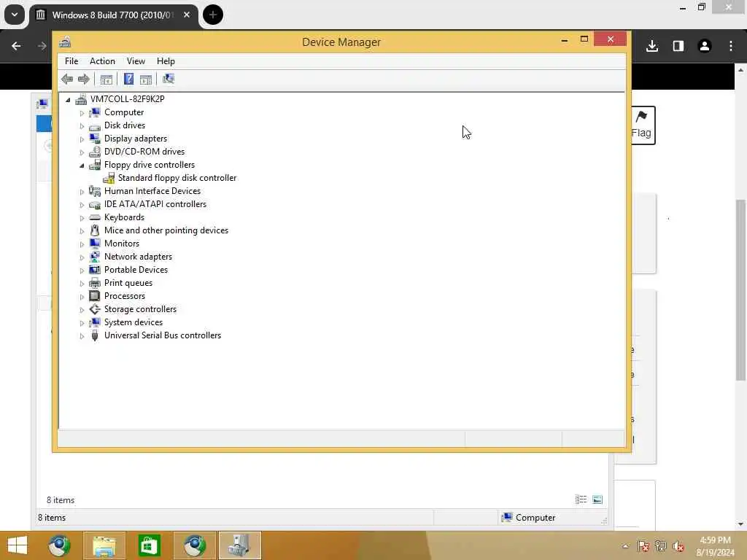Click the Human Interface Devices icon
The image size is (747, 560).
click(95, 191)
